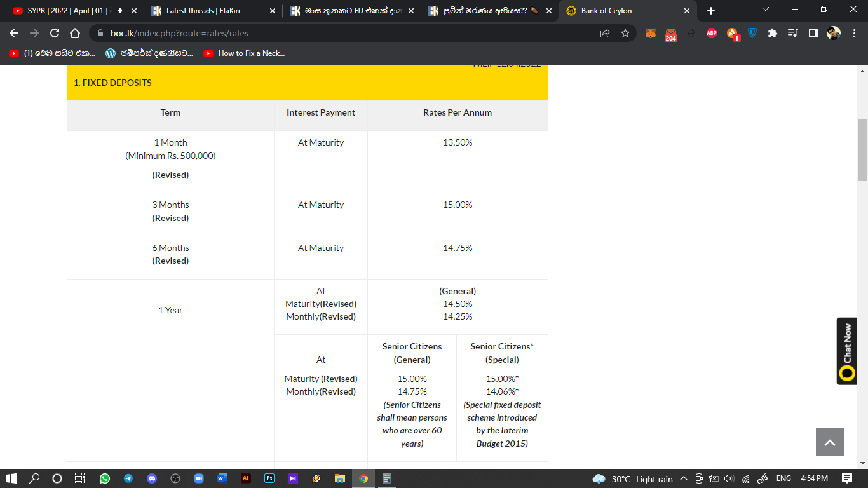Open a new browser tab

(711, 11)
